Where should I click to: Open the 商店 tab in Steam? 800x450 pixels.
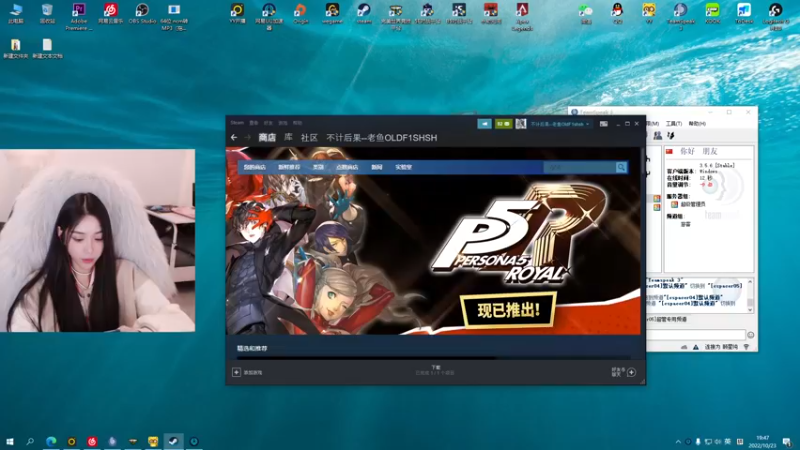coord(267,138)
